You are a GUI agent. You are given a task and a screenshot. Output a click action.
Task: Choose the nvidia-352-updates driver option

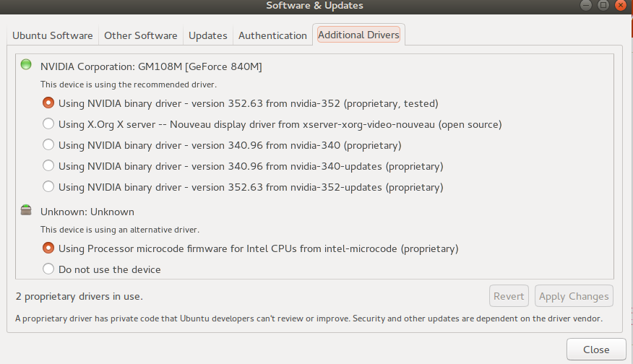click(48, 187)
